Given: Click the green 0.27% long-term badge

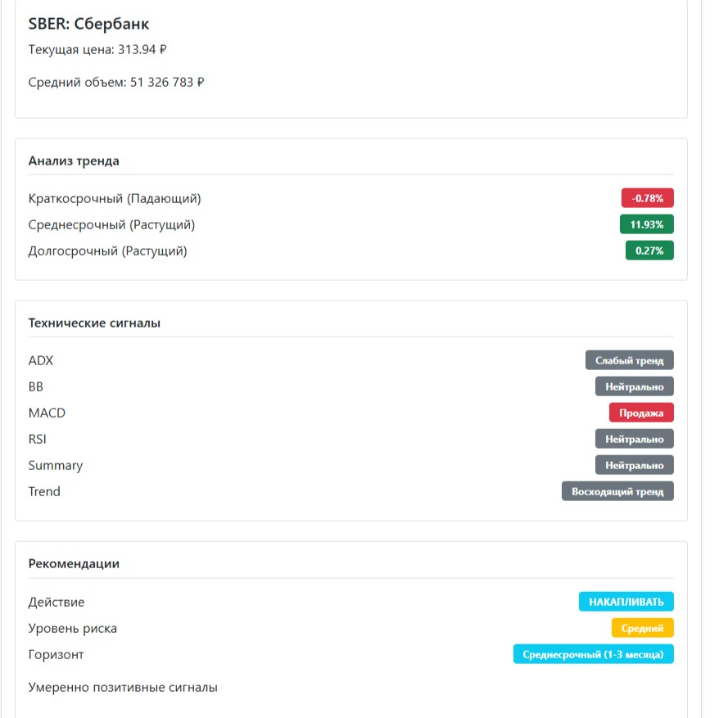Looking at the screenshot, I should click(x=649, y=251).
